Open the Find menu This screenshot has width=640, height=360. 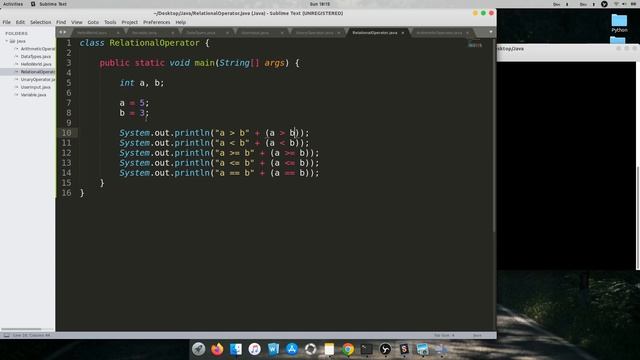pos(61,22)
